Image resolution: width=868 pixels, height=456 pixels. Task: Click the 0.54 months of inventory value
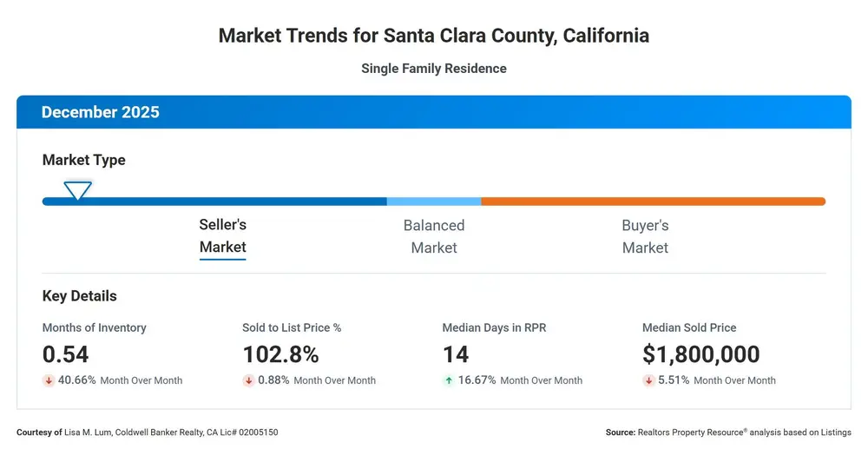[x=65, y=354]
